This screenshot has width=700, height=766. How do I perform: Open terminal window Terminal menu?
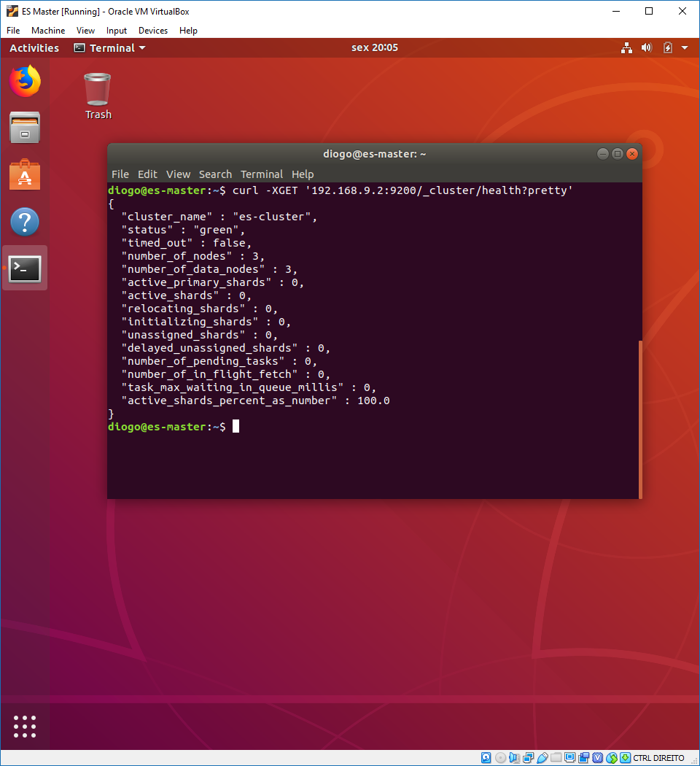point(262,174)
